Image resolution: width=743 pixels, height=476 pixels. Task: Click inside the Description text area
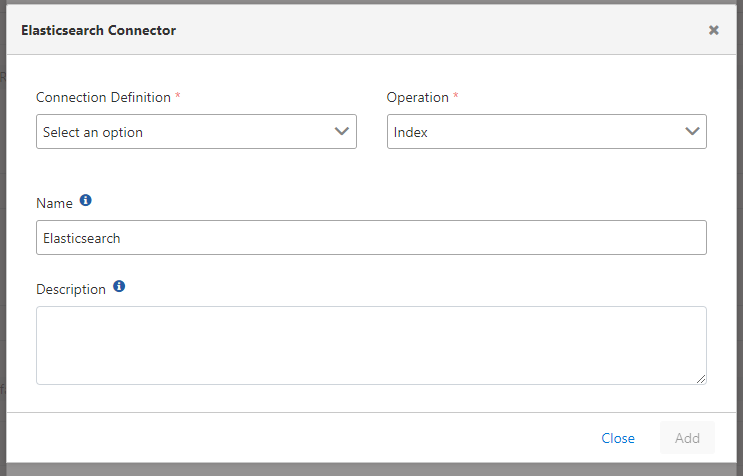pos(371,345)
